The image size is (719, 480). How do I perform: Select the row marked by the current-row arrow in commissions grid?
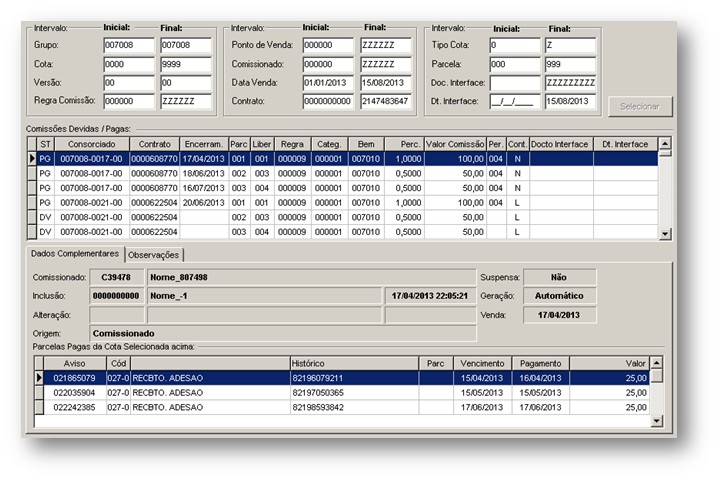click(343, 159)
